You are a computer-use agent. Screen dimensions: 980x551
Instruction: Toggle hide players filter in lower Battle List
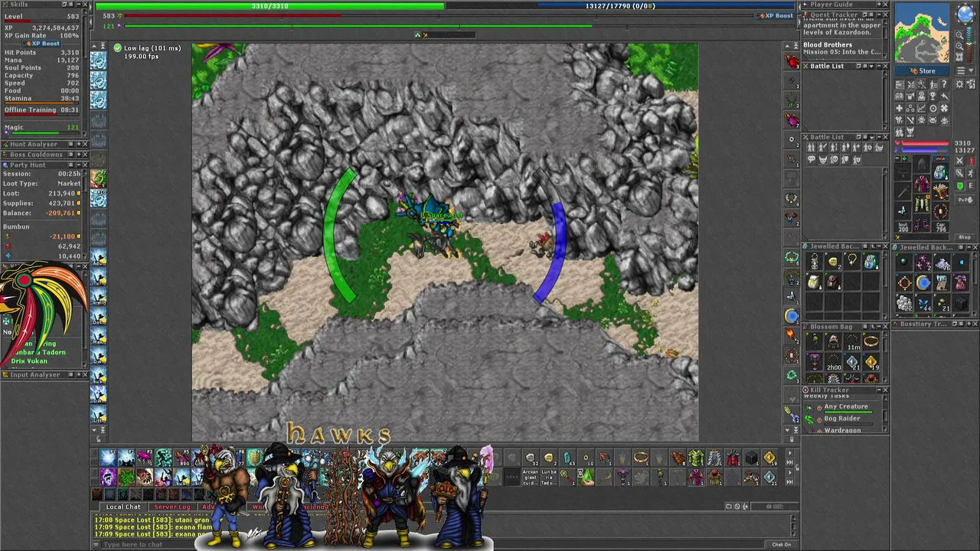(x=812, y=148)
